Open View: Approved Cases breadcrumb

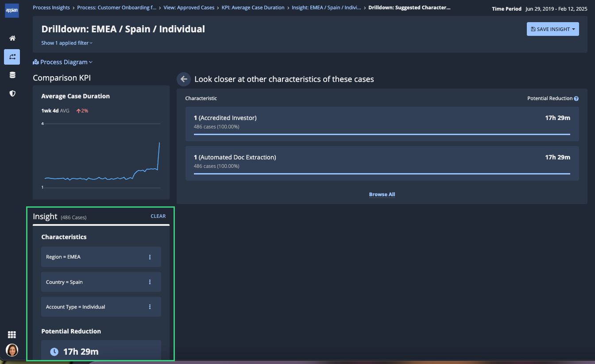pyautogui.click(x=189, y=8)
